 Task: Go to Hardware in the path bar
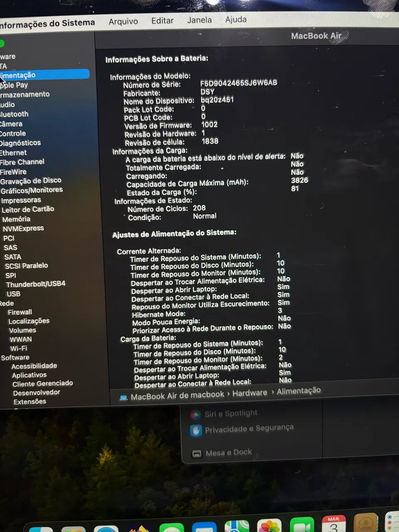pyautogui.click(x=250, y=393)
